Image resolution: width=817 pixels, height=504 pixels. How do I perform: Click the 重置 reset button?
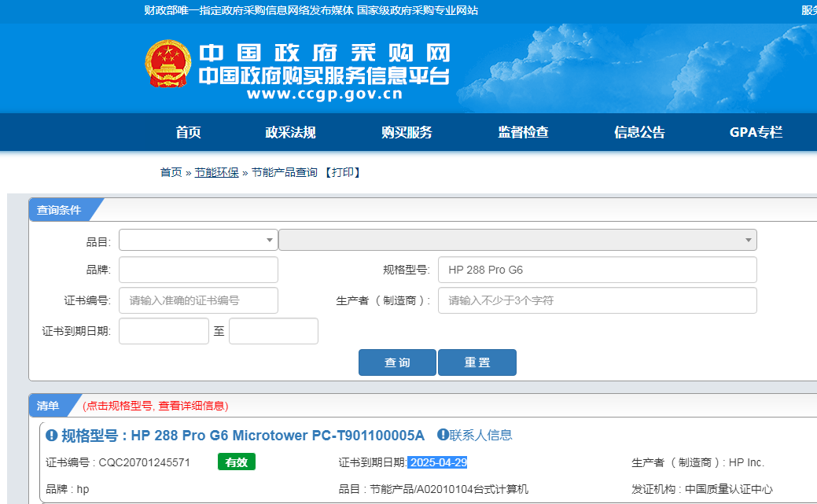click(477, 362)
